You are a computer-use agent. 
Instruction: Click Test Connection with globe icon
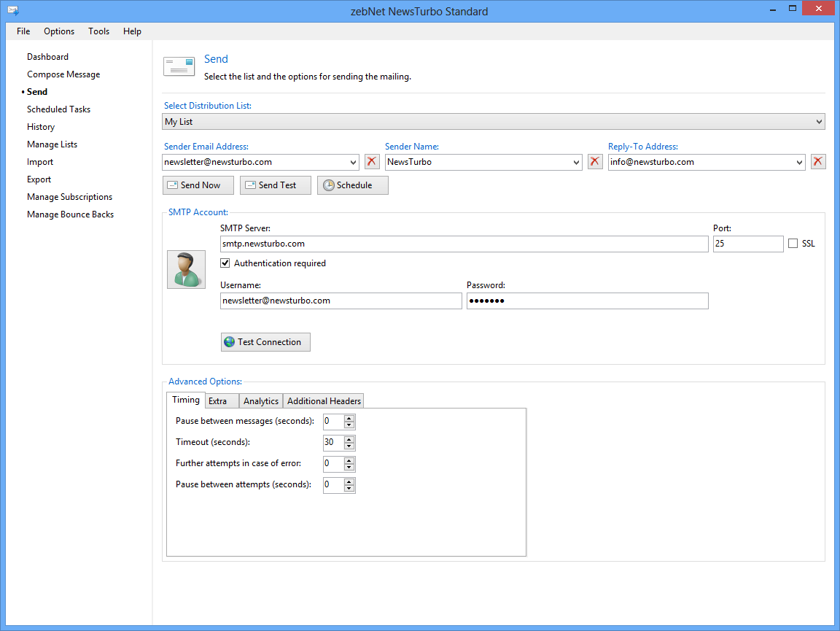(x=265, y=342)
